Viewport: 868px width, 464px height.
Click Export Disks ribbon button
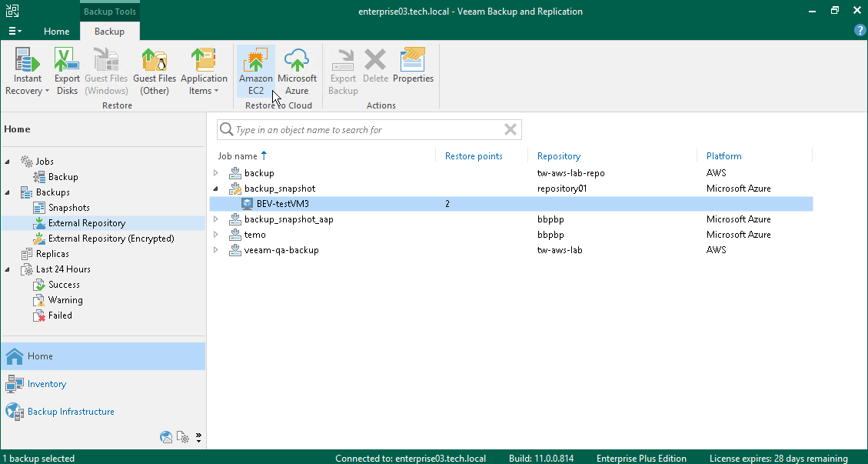coord(67,71)
